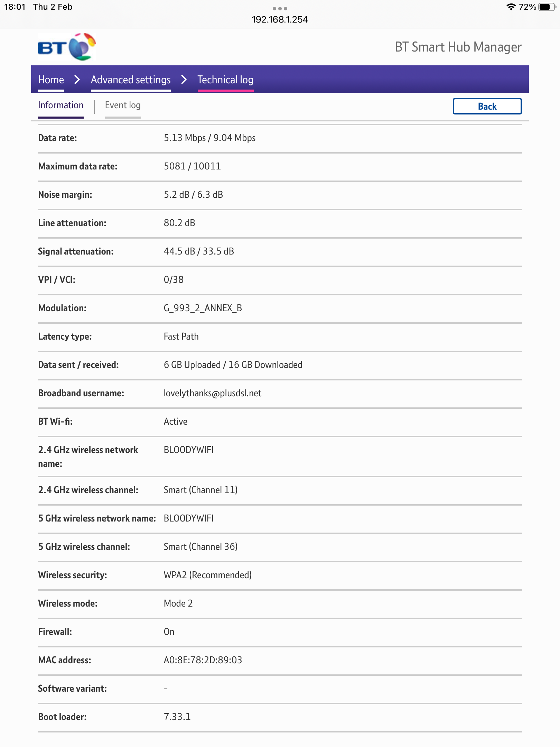Viewport: 560px width, 747px height.
Task: Open Advanced settings breadcrumb link
Action: click(131, 80)
